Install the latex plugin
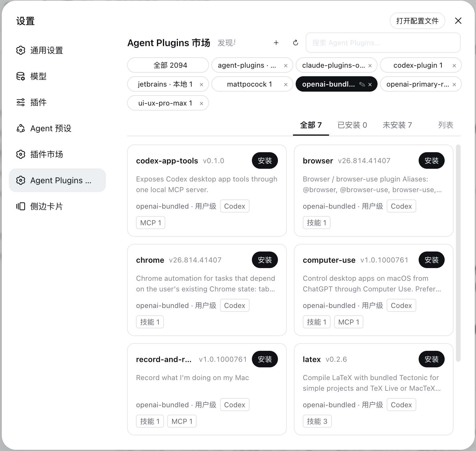The height and width of the screenshot is (451, 476). tap(432, 359)
